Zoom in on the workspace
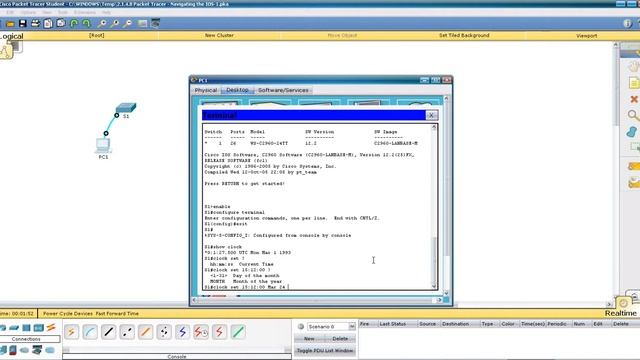This screenshot has width=640, height=360. pyautogui.click(x=102, y=24)
